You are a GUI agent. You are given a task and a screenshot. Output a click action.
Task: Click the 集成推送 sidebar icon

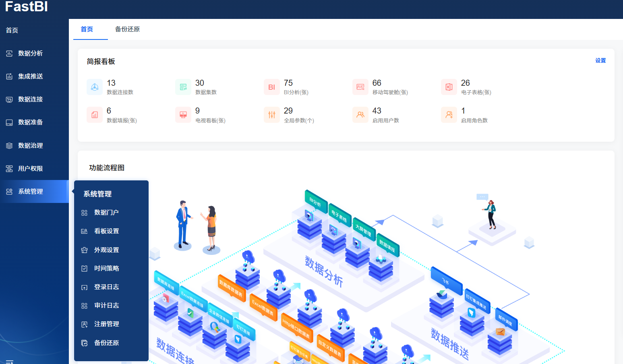[x=9, y=76]
